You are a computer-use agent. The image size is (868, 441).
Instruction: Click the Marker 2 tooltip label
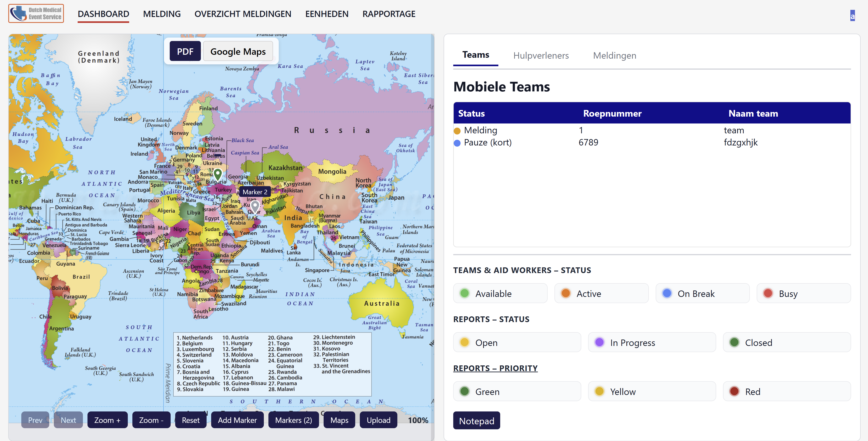click(255, 192)
